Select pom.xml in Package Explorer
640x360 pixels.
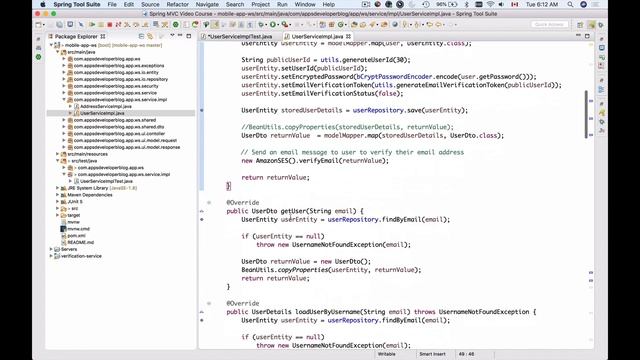point(76,236)
